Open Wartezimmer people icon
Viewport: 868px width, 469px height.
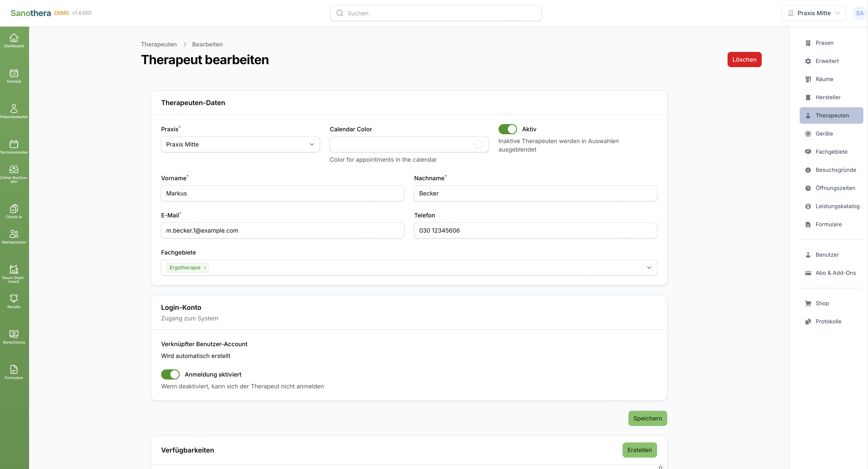pyautogui.click(x=14, y=234)
